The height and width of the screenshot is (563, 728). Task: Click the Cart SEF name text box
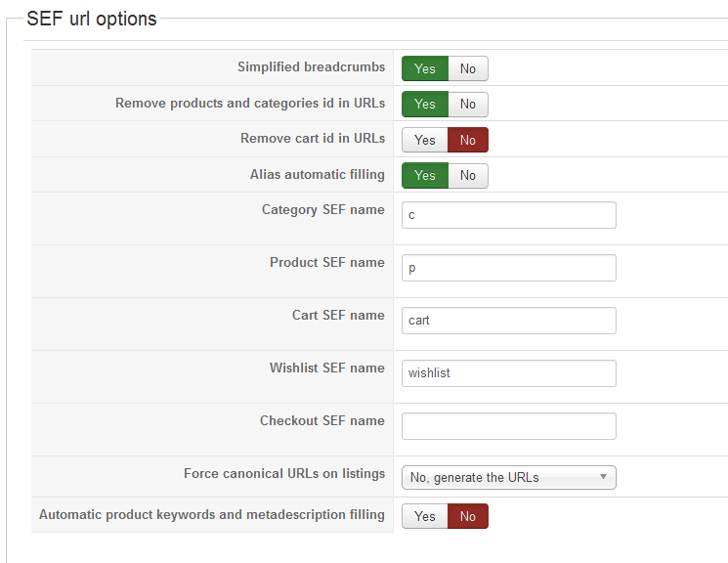click(508, 321)
